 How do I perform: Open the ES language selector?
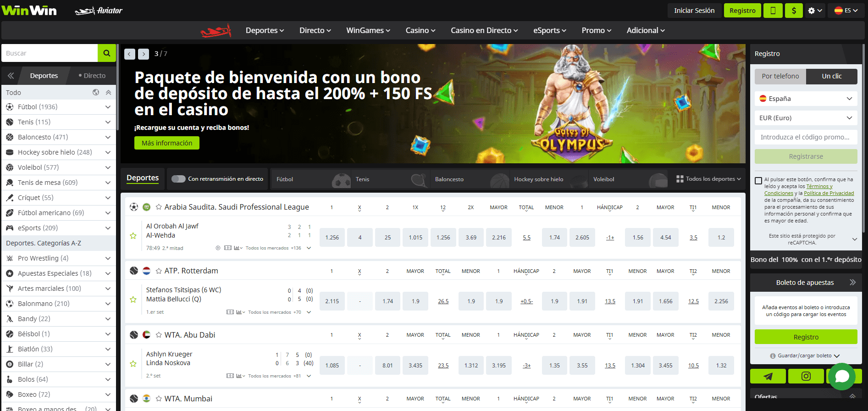click(846, 11)
